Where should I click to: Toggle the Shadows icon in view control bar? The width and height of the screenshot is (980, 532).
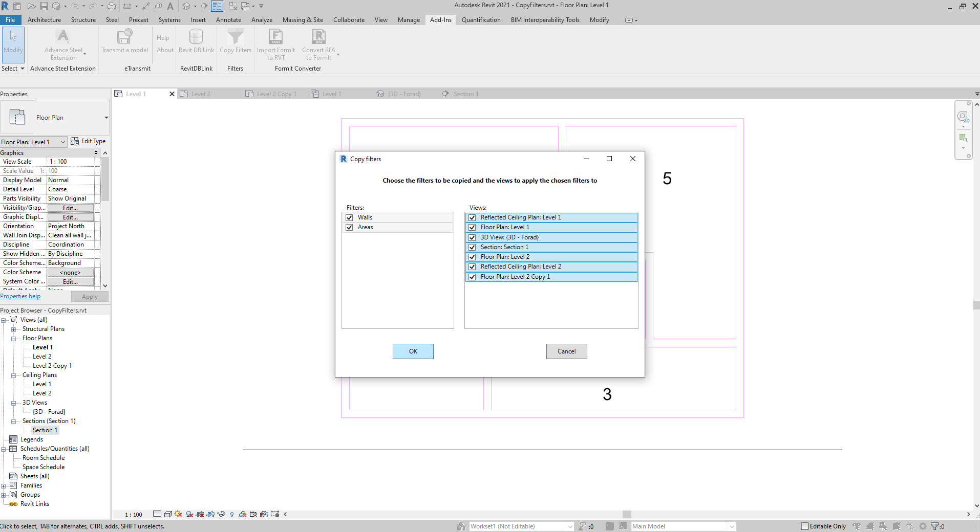(x=189, y=514)
